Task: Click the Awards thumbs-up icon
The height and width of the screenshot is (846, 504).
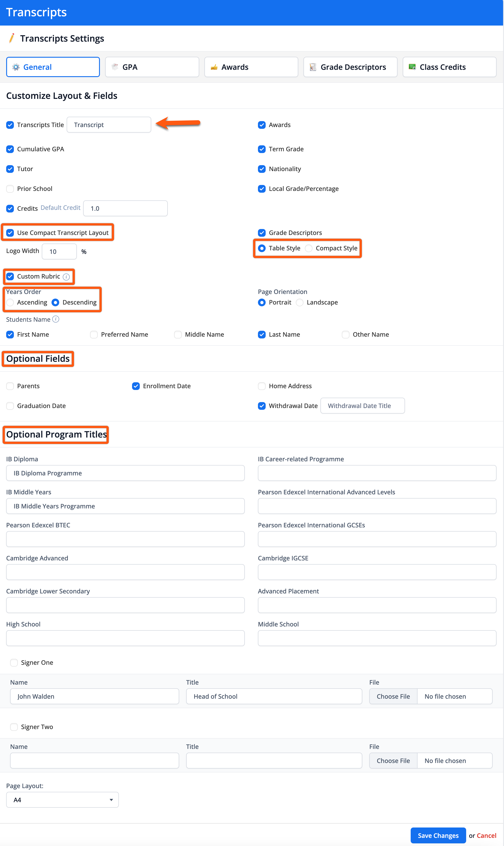Action: 214,67
